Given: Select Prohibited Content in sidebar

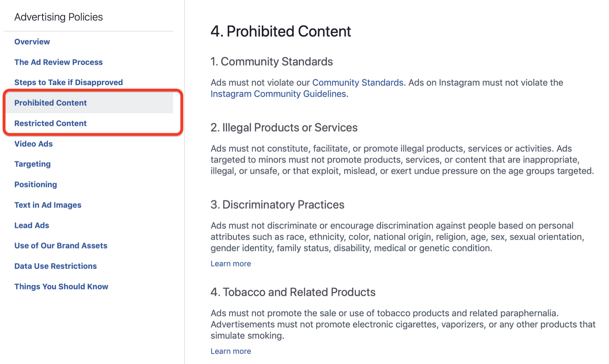Looking at the screenshot, I should pos(51,103).
